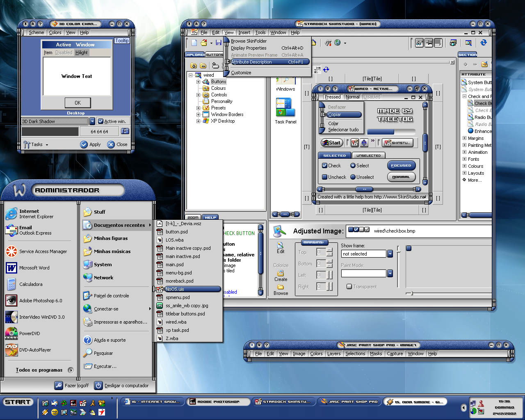Click the yellow smiley icon in quick launch
Screen dimensions: 525x420
(55, 412)
